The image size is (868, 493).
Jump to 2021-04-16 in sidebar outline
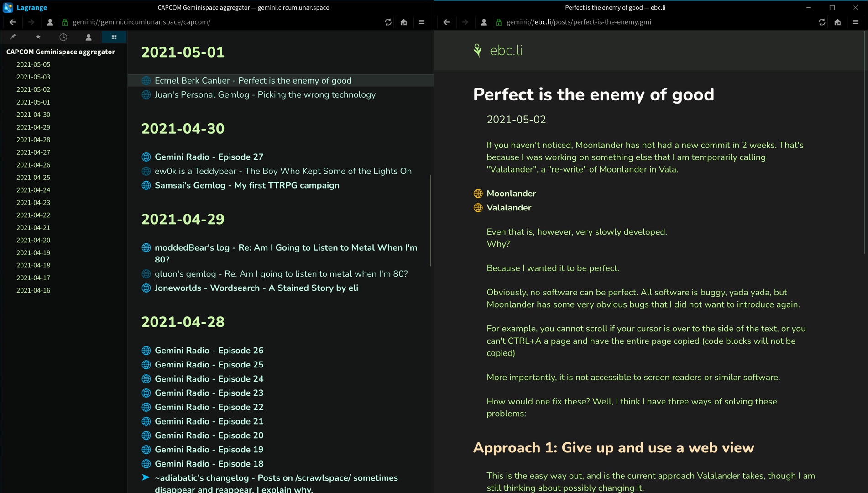pos(33,290)
